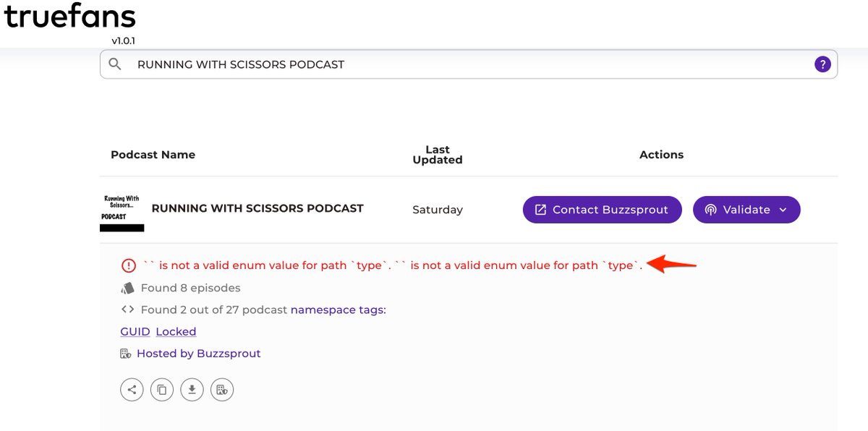
Task: Click the truefans logo
Action: pyautogui.click(x=70, y=16)
